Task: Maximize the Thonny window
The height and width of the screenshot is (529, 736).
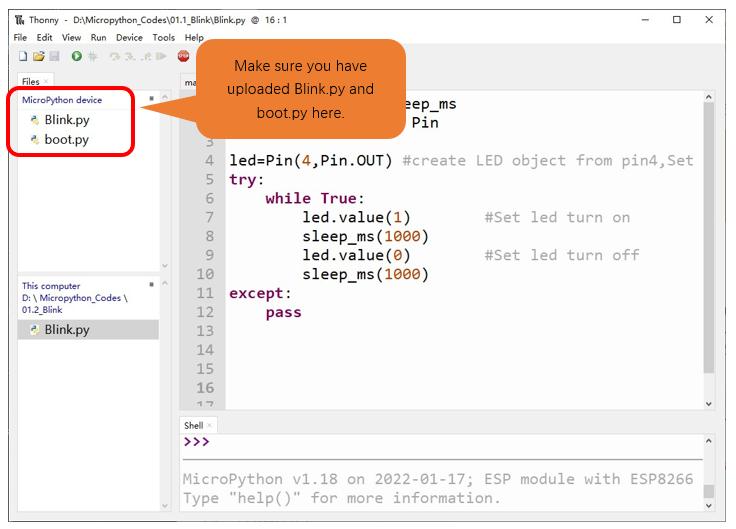Action: point(677,20)
